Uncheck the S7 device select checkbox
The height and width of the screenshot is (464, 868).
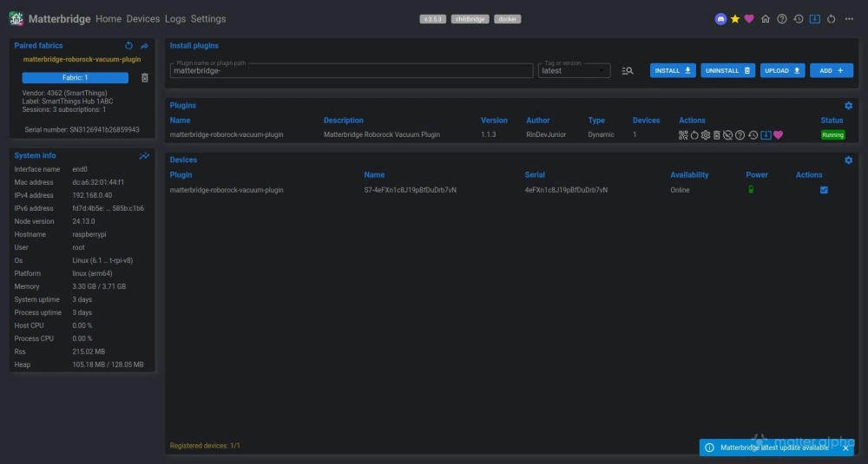(x=824, y=190)
